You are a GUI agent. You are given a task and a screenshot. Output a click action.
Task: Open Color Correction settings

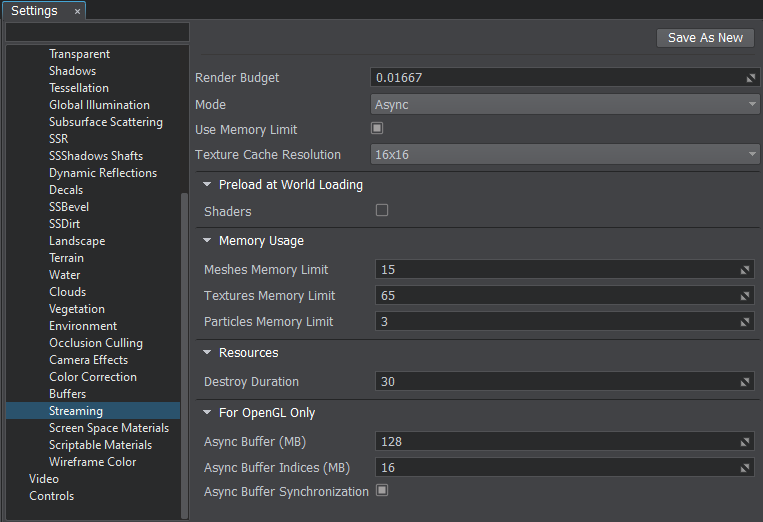[x=93, y=378]
